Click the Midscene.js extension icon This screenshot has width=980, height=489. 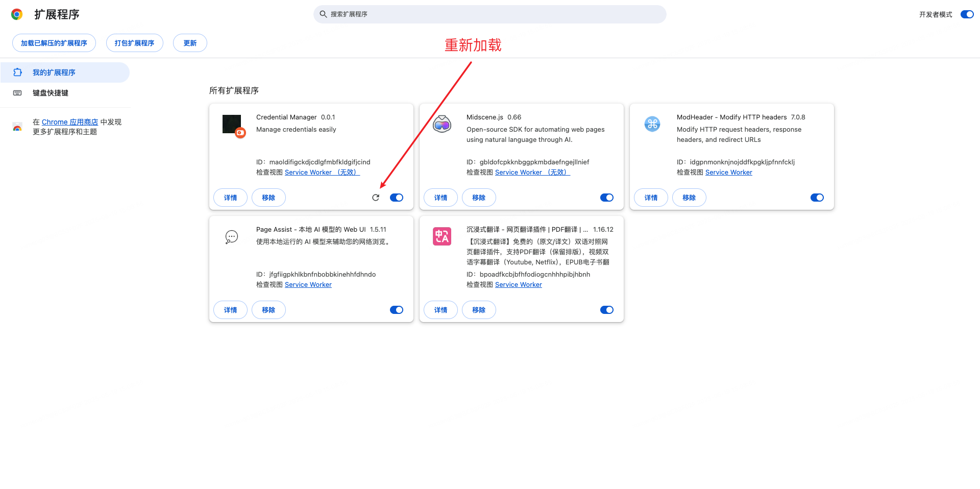click(442, 124)
